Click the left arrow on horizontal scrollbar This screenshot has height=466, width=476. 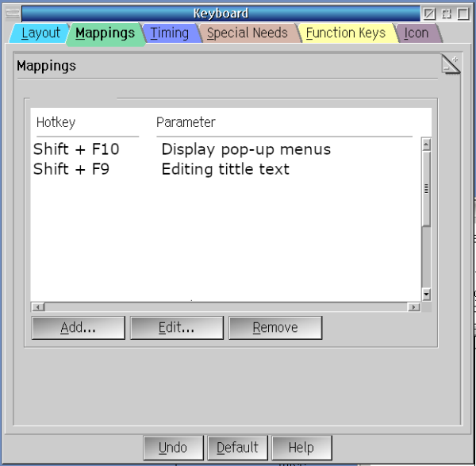click(x=38, y=307)
